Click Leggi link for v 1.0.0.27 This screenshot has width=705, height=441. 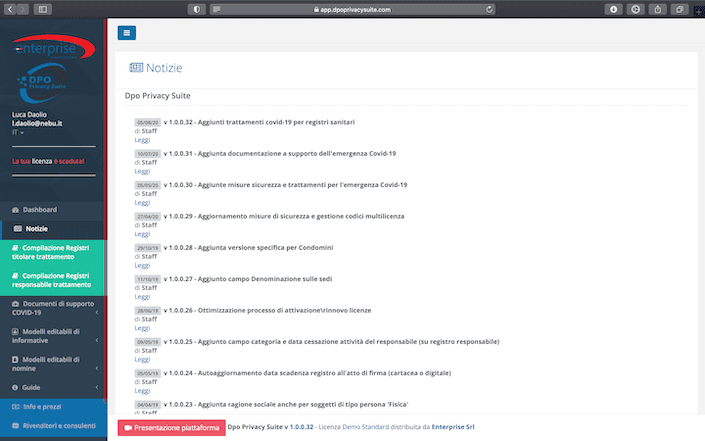click(x=142, y=297)
